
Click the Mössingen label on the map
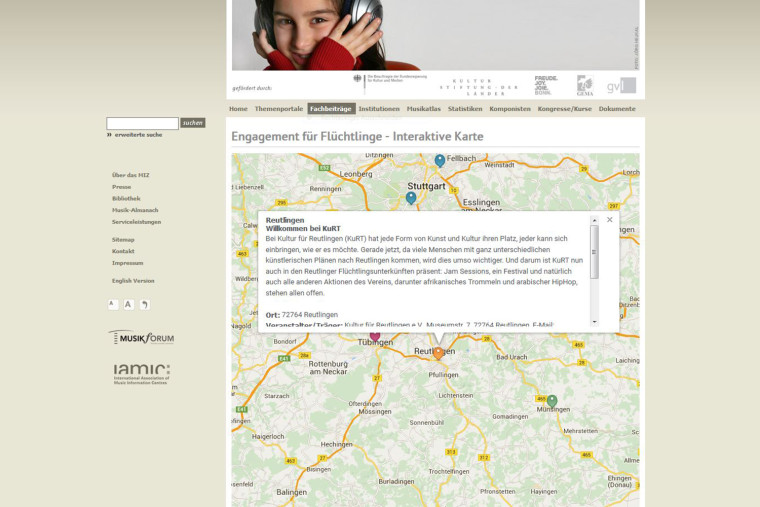pyautogui.click(x=375, y=412)
